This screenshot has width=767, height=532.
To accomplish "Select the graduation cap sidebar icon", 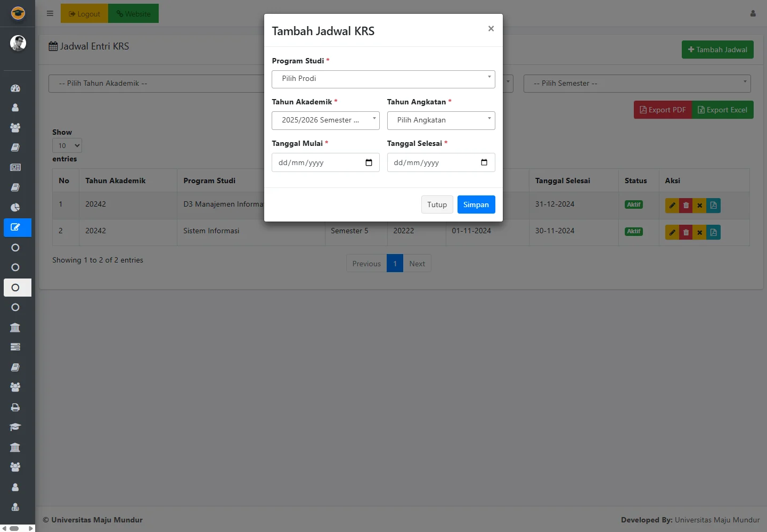I will (x=15, y=427).
